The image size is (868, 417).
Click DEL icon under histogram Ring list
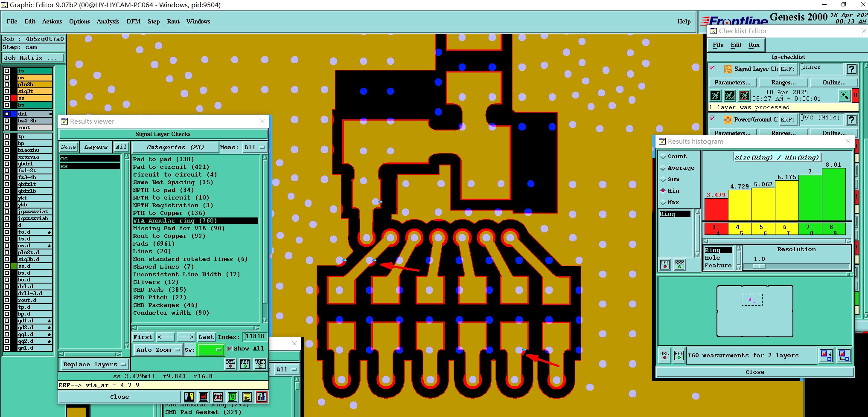coord(665,264)
